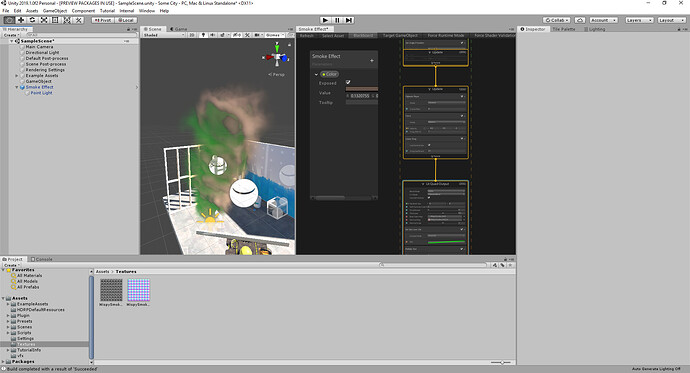
Task: Collapse the Smoke Effect hierarchy item
Action: pyautogui.click(x=17, y=87)
